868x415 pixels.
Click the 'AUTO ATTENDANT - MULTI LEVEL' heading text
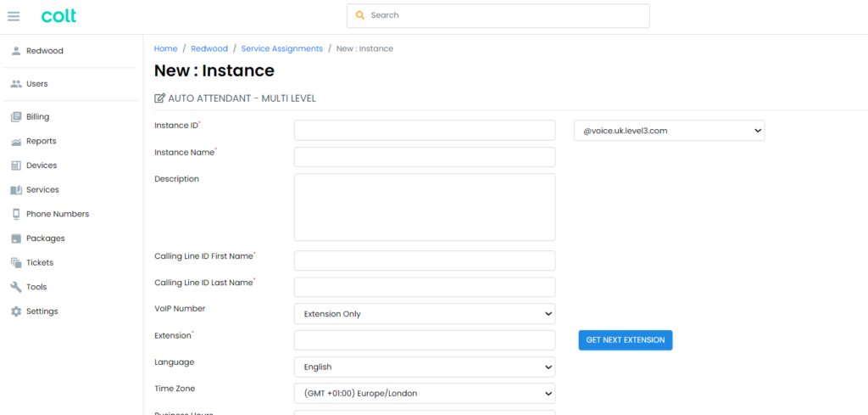point(242,98)
